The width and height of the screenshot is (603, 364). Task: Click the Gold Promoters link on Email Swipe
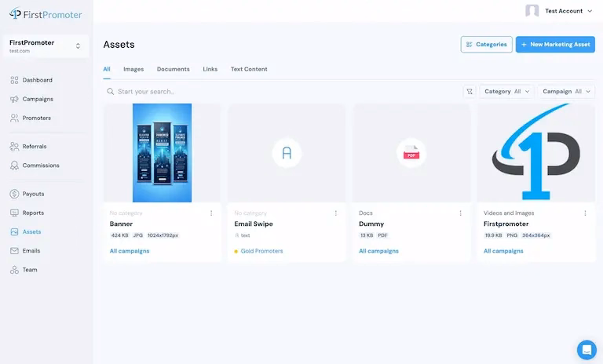[261, 251]
